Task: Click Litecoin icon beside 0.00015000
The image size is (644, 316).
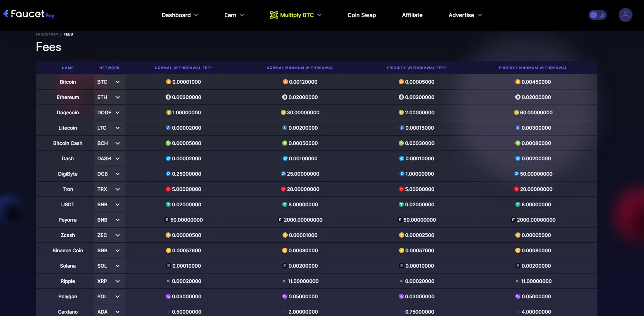Action: coord(402,128)
